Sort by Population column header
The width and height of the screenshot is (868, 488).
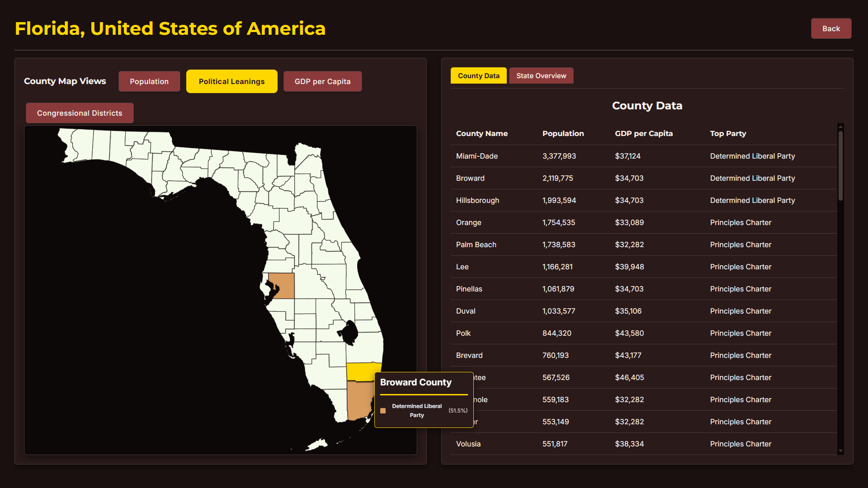click(x=563, y=134)
